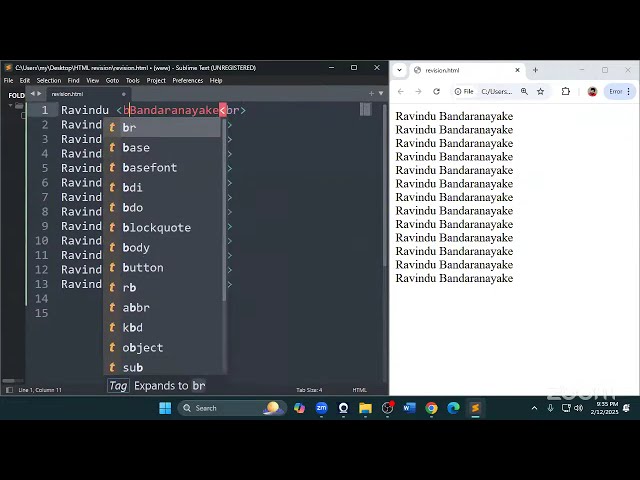Click the minimap at editor's right edge
The image size is (640, 480).
point(365,109)
